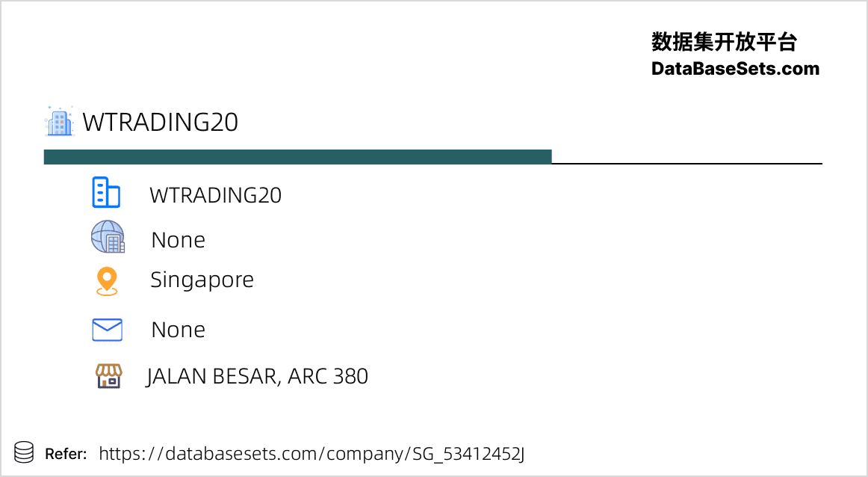Click the orange location pin icon

(x=107, y=281)
